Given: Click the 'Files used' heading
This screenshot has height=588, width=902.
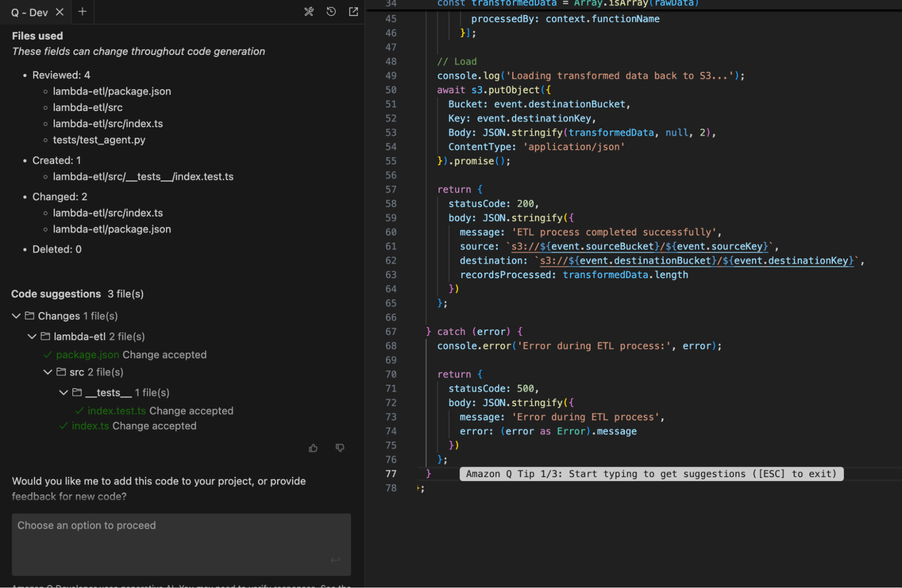Looking at the screenshot, I should [37, 36].
